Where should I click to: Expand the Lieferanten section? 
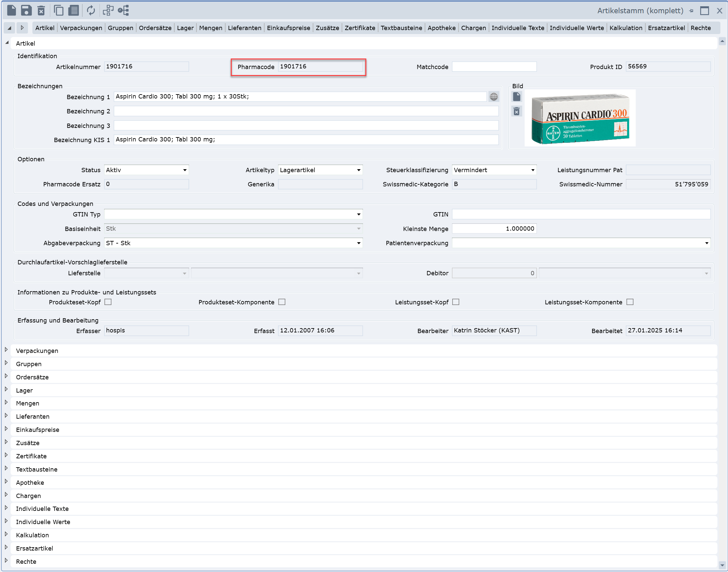click(6, 416)
